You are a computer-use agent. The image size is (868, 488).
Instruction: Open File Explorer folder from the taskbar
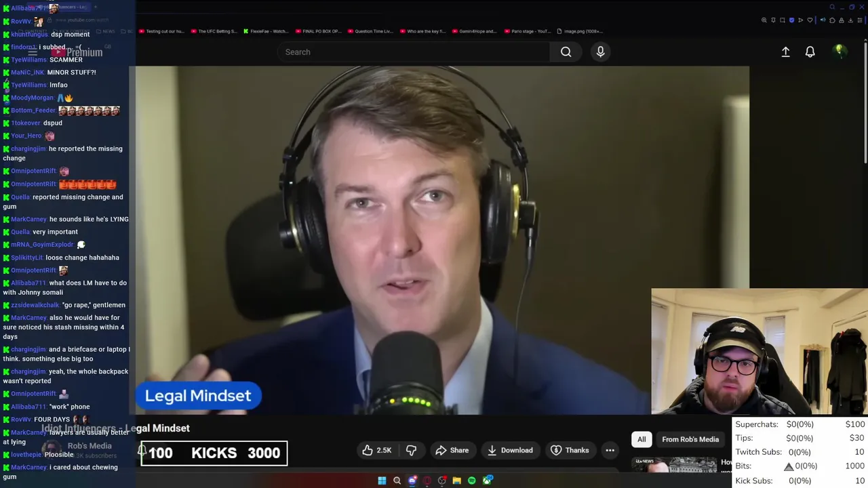click(457, 481)
